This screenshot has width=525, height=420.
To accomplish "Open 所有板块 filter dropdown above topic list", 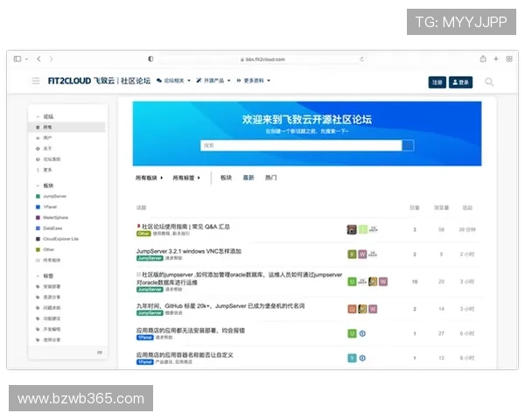I will point(149,178).
